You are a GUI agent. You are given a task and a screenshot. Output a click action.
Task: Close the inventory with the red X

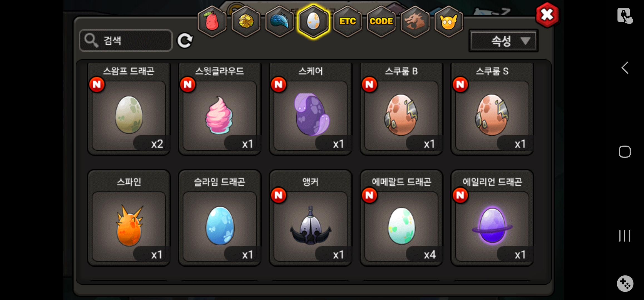547,15
